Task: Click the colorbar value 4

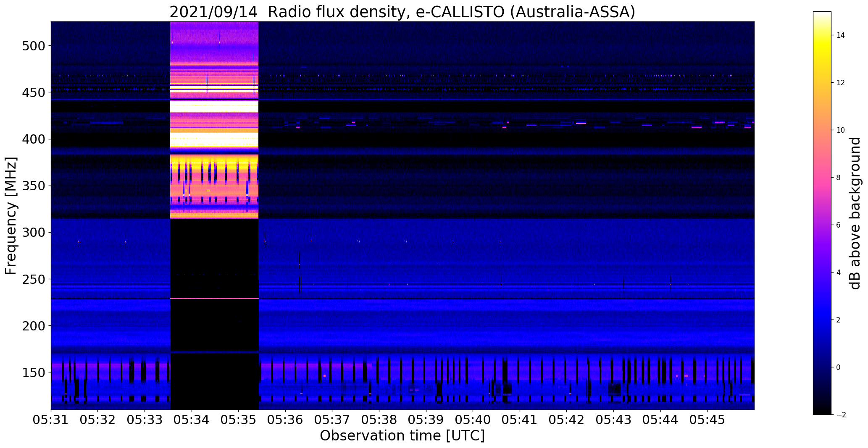Action: tap(839, 272)
